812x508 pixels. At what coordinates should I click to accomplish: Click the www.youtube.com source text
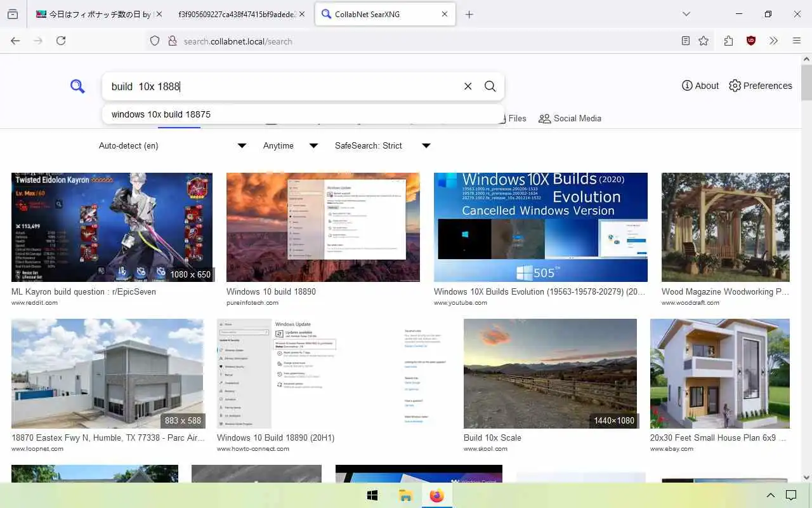click(x=461, y=303)
